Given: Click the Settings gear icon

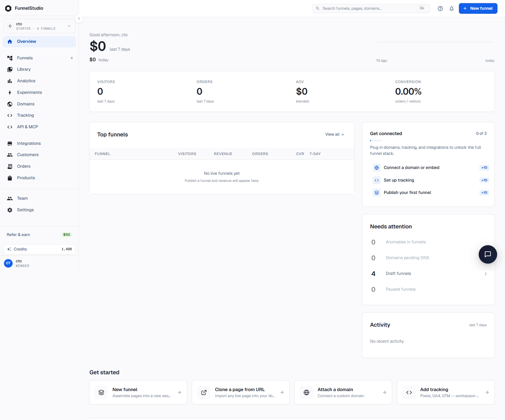Looking at the screenshot, I should [10, 210].
